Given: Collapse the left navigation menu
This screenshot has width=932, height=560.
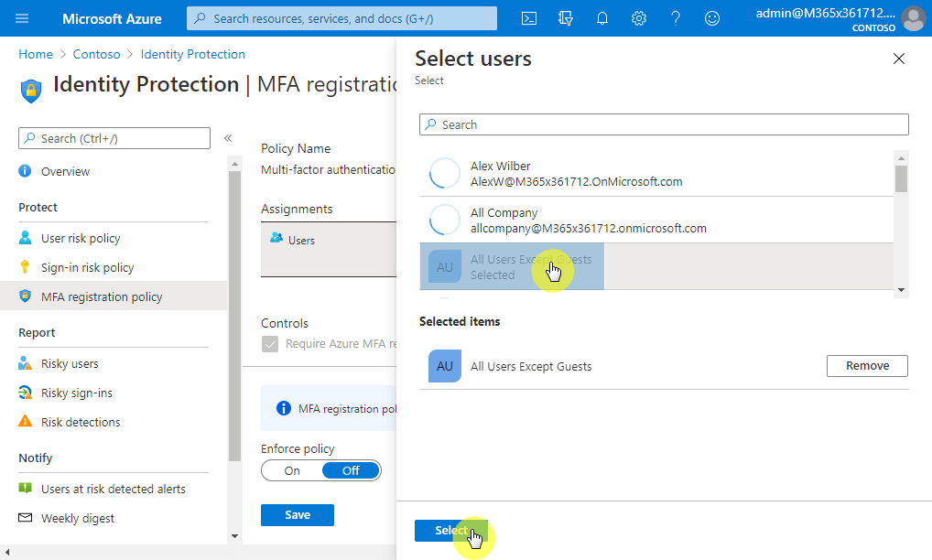Looking at the screenshot, I should coord(228,138).
